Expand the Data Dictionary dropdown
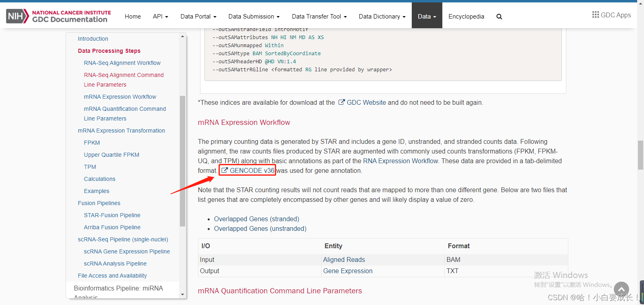The height and width of the screenshot is (305, 644). (382, 17)
